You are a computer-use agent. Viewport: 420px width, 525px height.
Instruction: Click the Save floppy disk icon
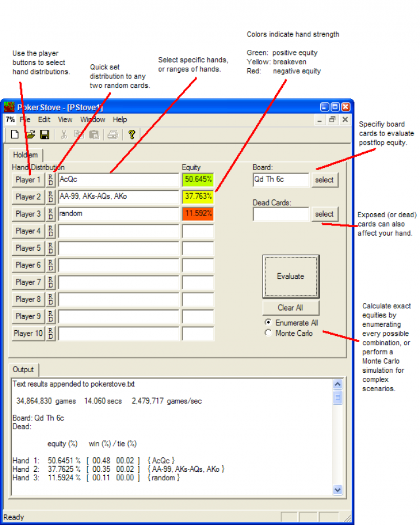pyautogui.click(x=45, y=134)
